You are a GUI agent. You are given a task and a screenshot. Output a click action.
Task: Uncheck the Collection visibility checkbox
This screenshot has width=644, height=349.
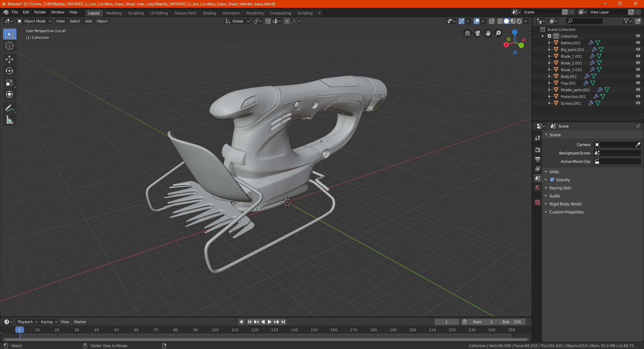pos(549,36)
